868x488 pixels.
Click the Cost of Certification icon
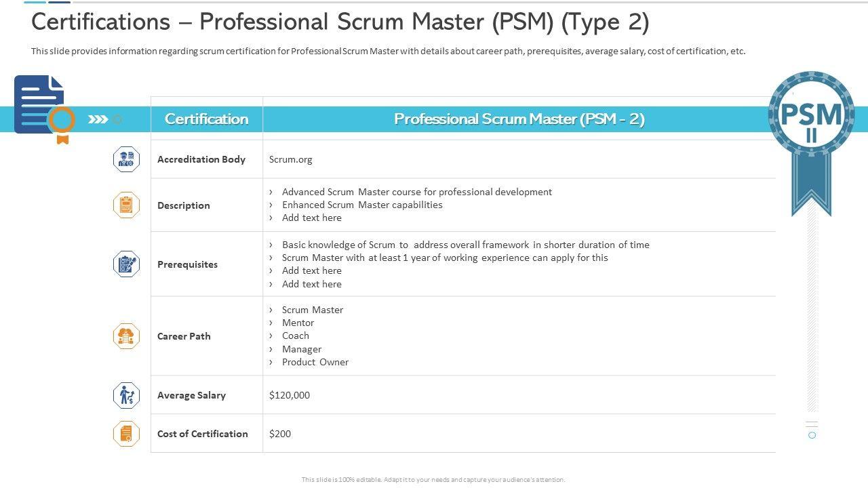click(126, 434)
